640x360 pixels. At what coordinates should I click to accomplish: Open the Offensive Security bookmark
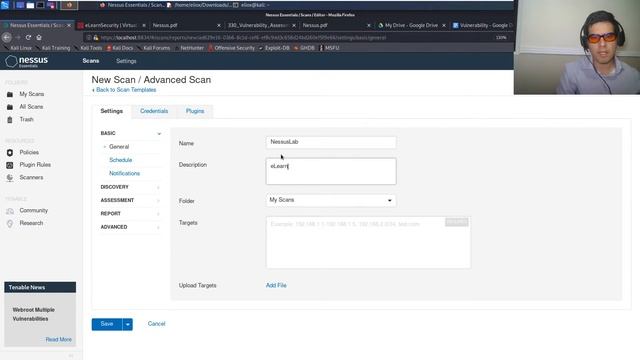pos(231,48)
